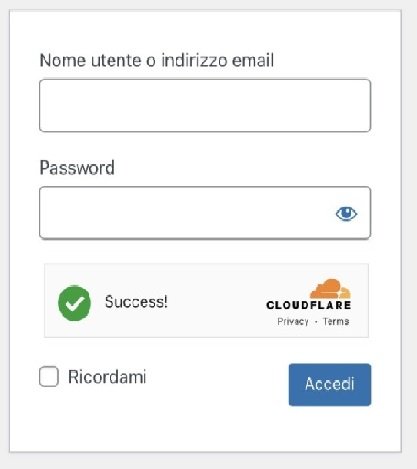
Task: Click the 'Success!' verification text
Action: (x=136, y=302)
